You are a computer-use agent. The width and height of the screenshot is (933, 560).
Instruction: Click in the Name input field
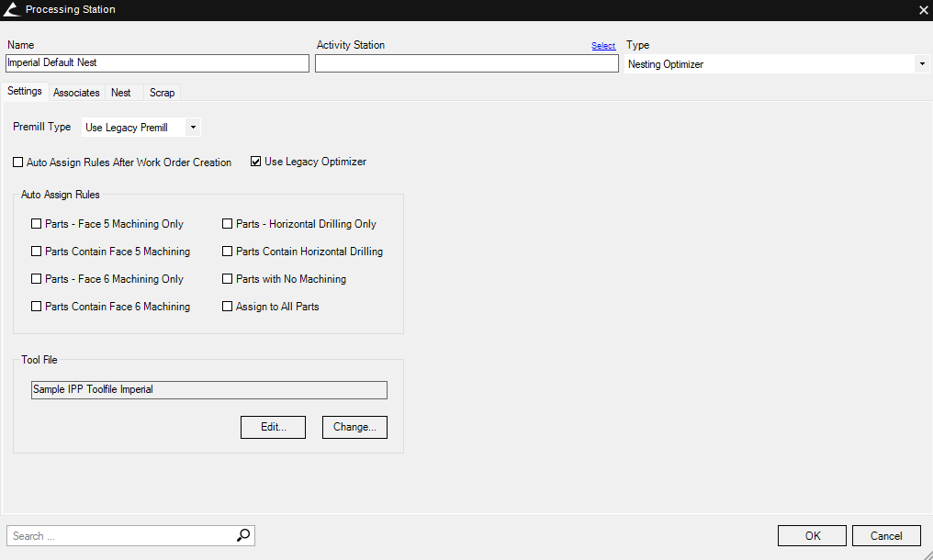[x=157, y=63]
